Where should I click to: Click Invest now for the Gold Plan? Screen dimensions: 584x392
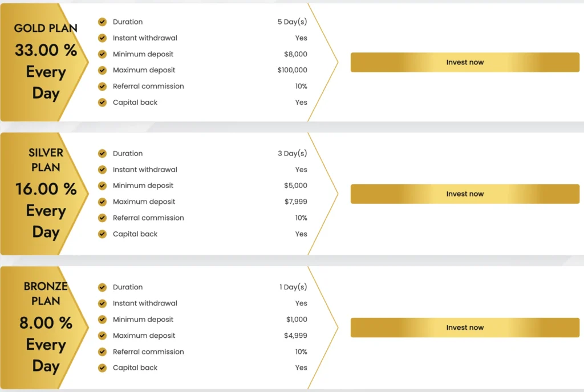coord(465,63)
